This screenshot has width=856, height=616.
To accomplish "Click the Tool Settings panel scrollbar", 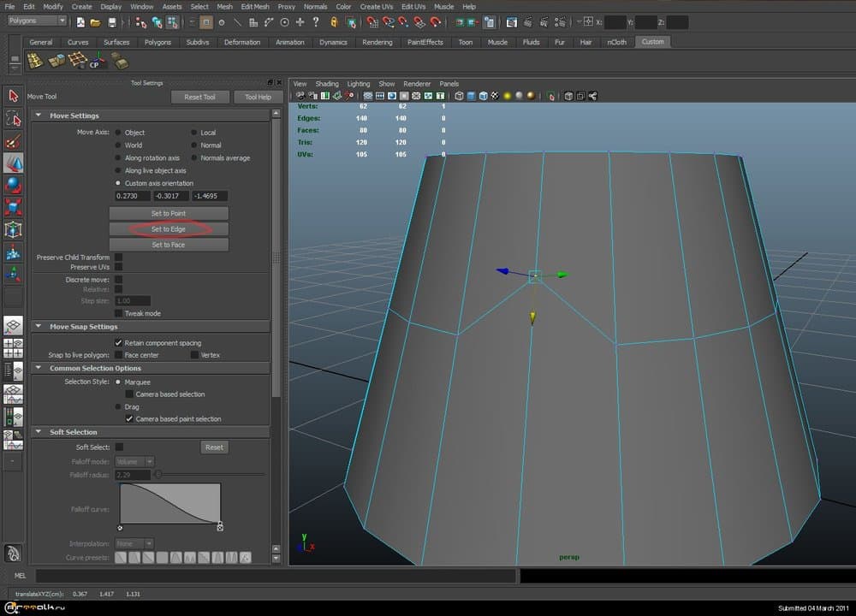I will 276,257.
